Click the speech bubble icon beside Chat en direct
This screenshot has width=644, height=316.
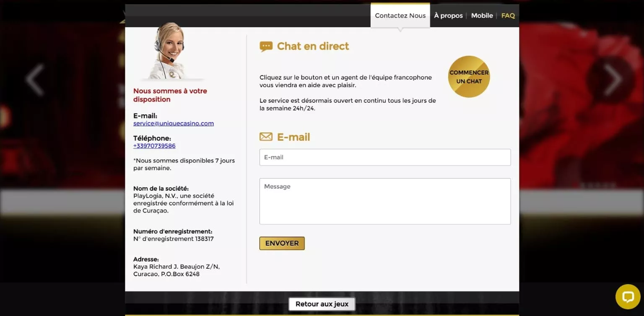[266, 47]
